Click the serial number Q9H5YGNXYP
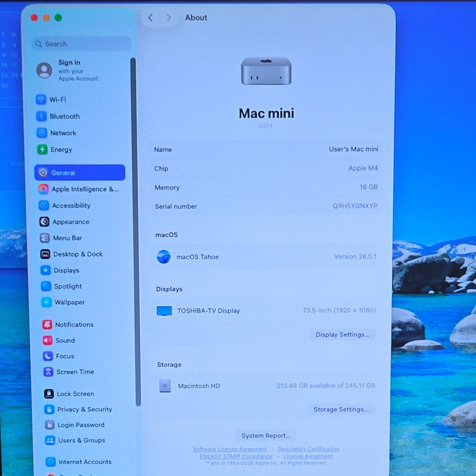Image resolution: width=476 pixels, height=476 pixels. [355, 206]
